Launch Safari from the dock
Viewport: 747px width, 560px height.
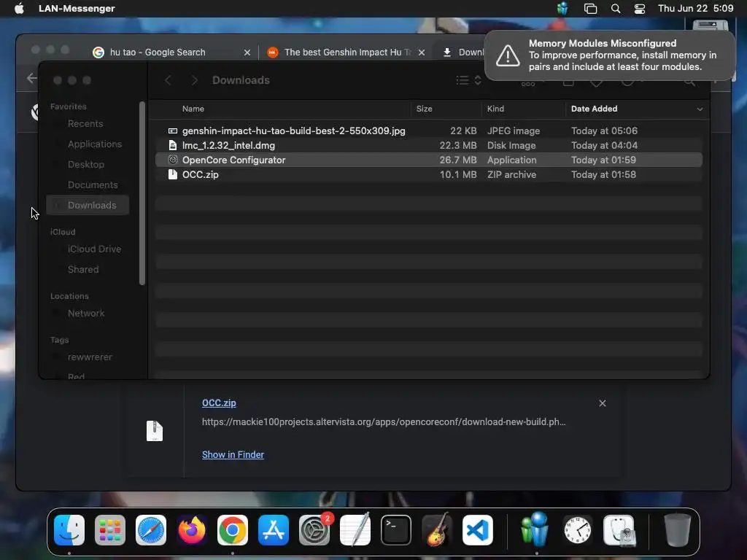[151, 530]
